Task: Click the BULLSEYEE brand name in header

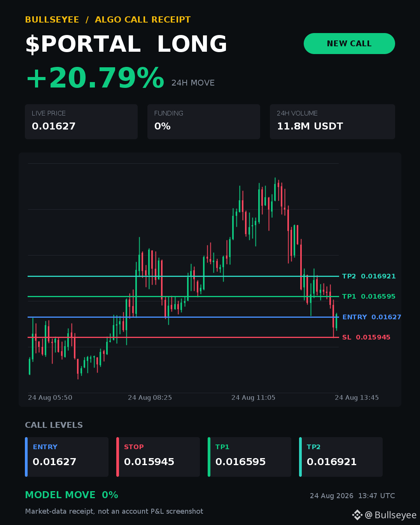Action: pyautogui.click(x=52, y=19)
